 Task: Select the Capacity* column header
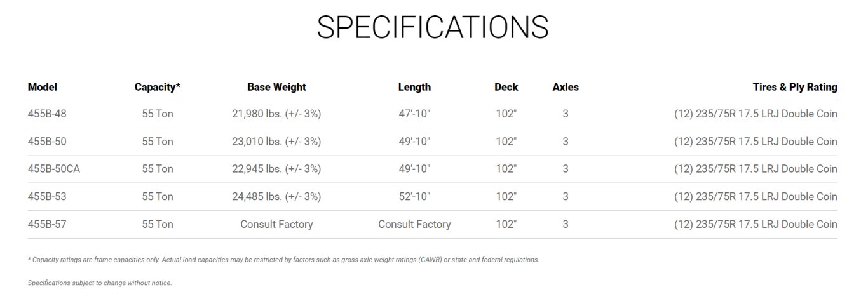pos(158,87)
